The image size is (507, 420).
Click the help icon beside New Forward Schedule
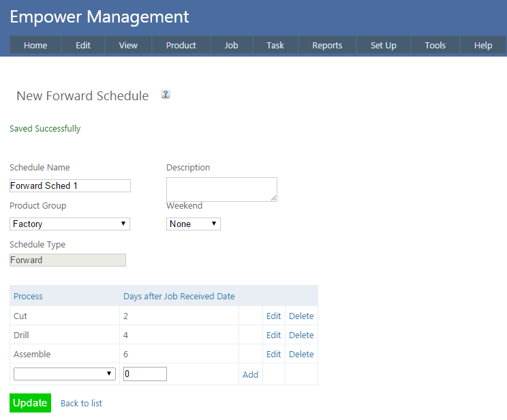(166, 95)
